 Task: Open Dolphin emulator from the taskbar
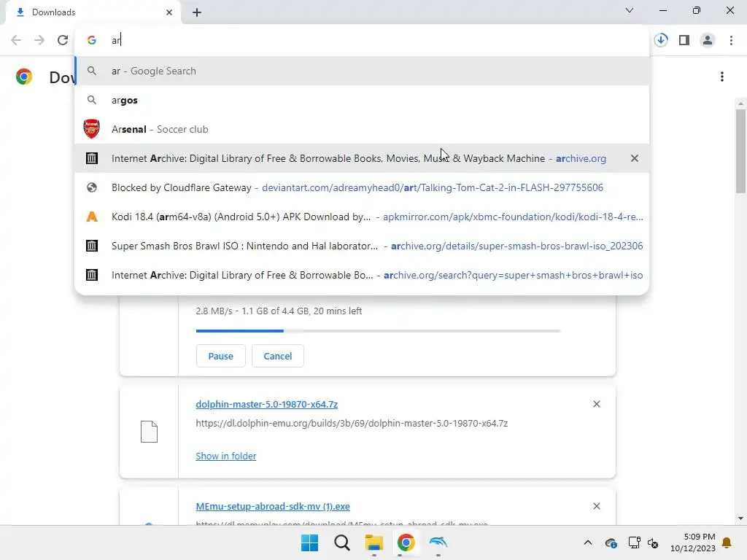click(x=438, y=542)
